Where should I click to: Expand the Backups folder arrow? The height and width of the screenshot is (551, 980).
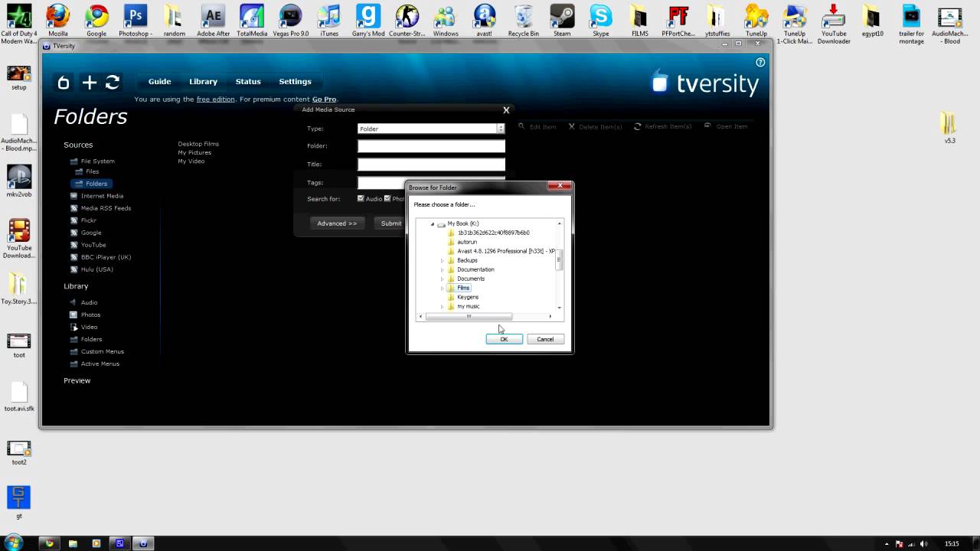[x=442, y=260]
